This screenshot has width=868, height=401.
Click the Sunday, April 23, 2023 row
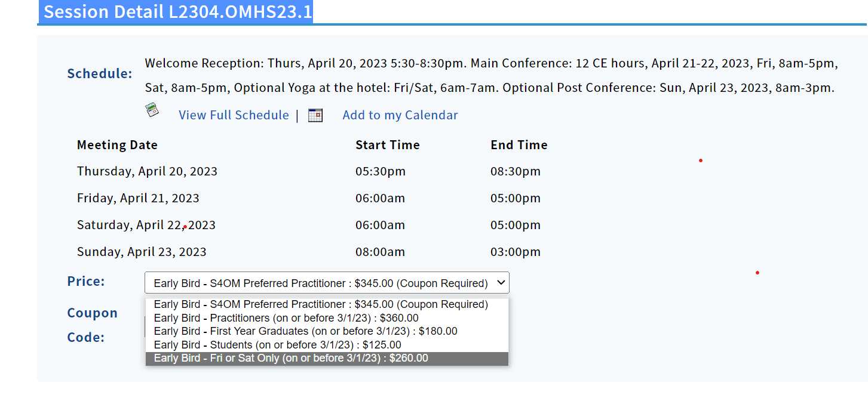(x=142, y=252)
